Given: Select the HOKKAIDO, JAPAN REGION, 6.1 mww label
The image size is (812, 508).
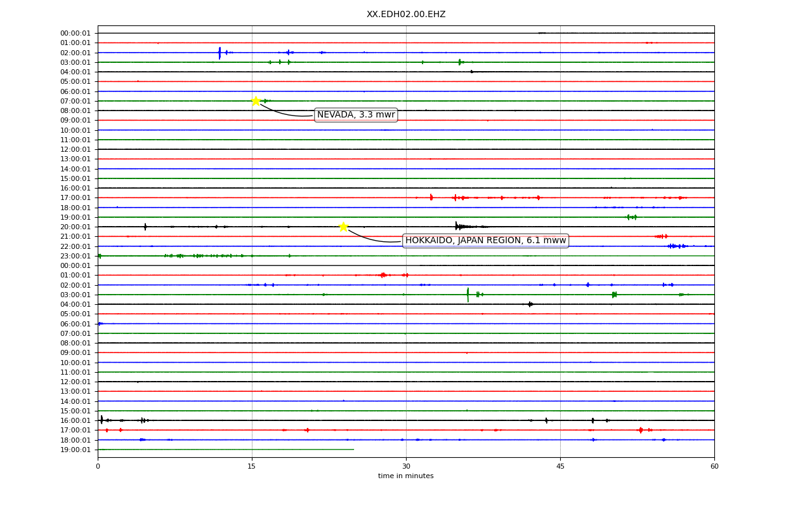Looking at the screenshot, I should pyautogui.click(x=485, y=241).
